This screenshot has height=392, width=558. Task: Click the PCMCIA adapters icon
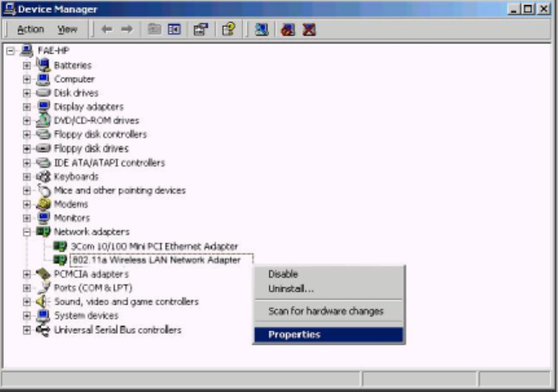[x=43, y=274]
